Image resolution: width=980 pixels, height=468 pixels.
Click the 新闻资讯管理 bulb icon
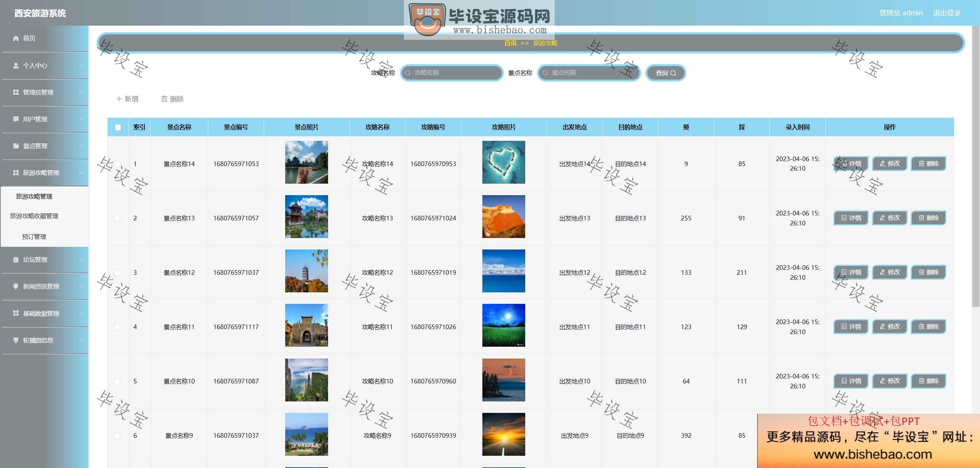pyautogui.click(x=16, y=286)
